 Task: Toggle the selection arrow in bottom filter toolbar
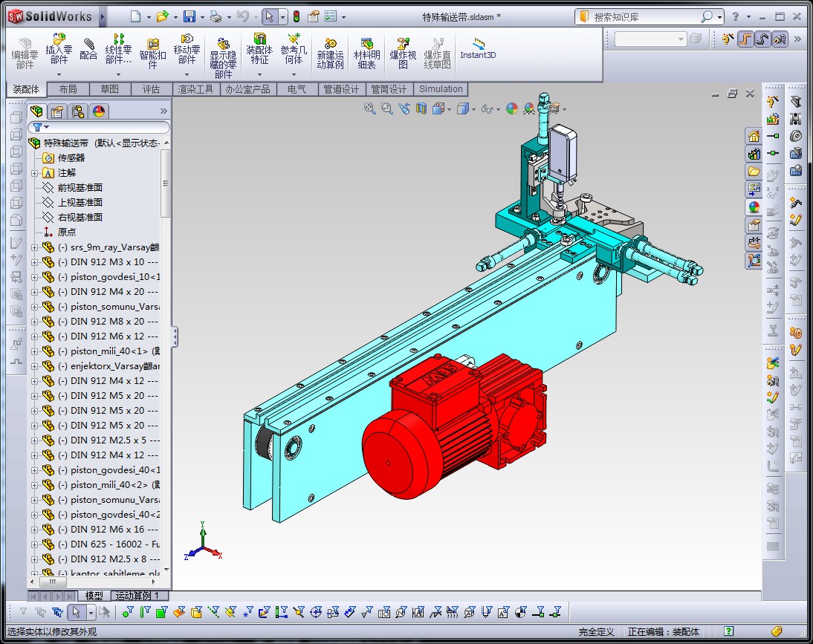77,612
